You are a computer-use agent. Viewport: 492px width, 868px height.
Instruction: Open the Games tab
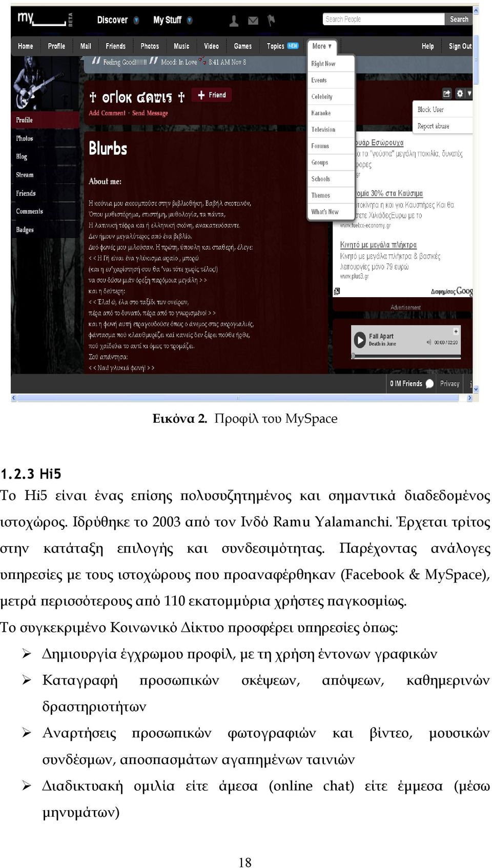[242, 46]
